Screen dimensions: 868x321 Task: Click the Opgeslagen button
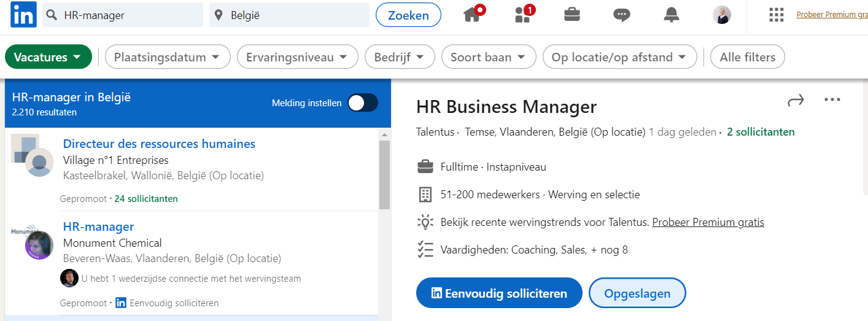pyautogui.click(x=637, y=293)
